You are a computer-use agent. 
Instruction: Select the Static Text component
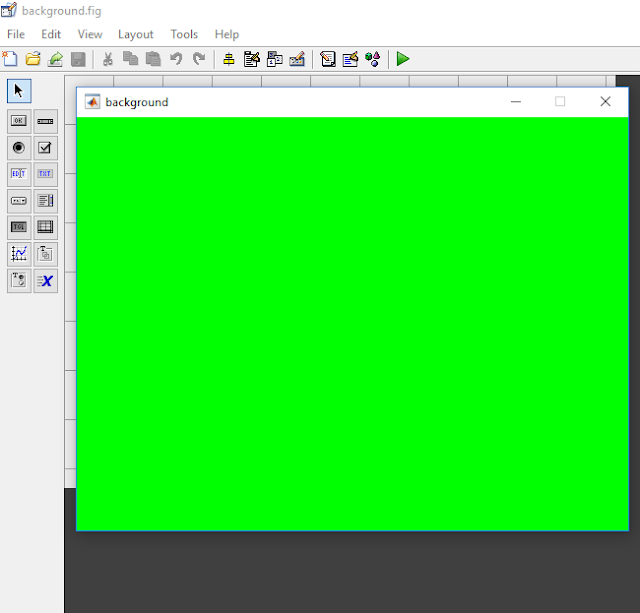45,174
